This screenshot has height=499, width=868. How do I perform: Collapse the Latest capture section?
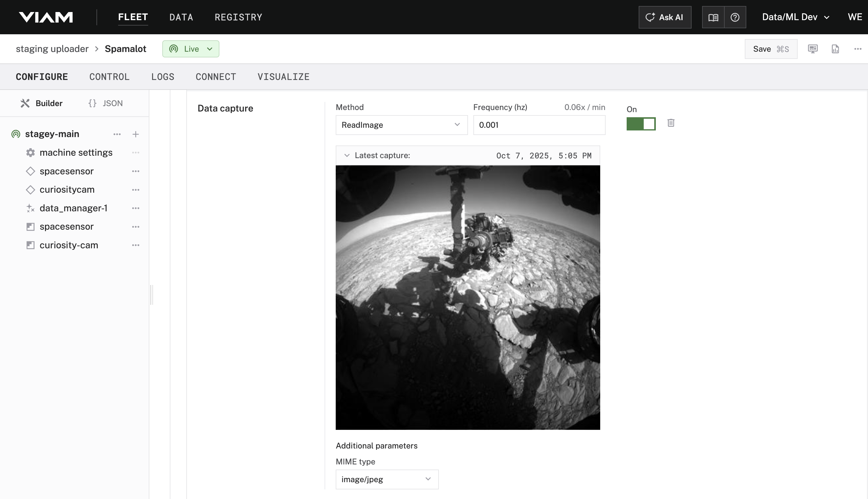point(347,156)
